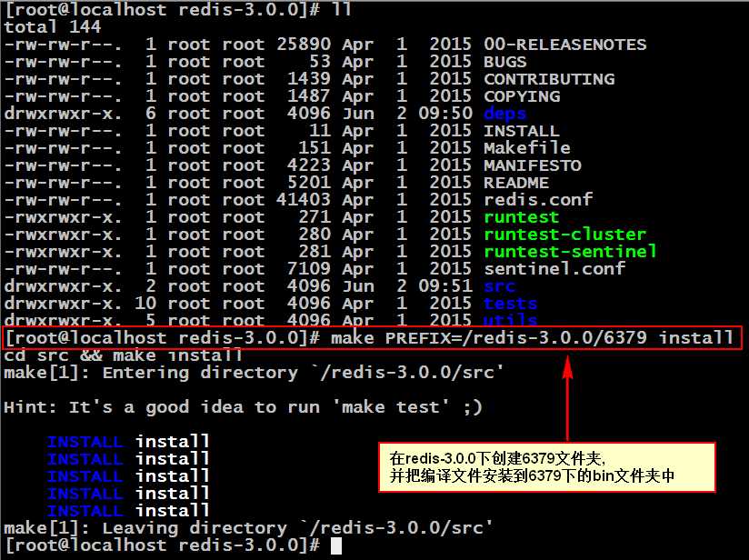
Task: Select the file size 41403 value
Action: click(304, 199)
